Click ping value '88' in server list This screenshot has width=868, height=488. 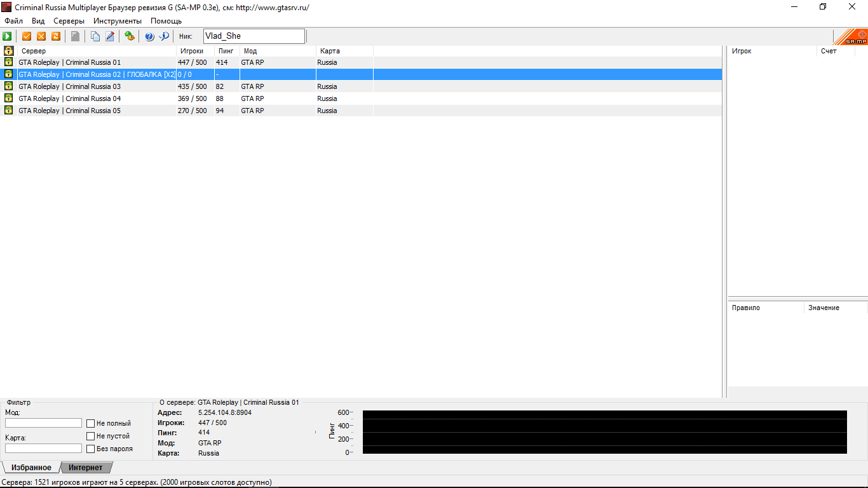point(220,98)
